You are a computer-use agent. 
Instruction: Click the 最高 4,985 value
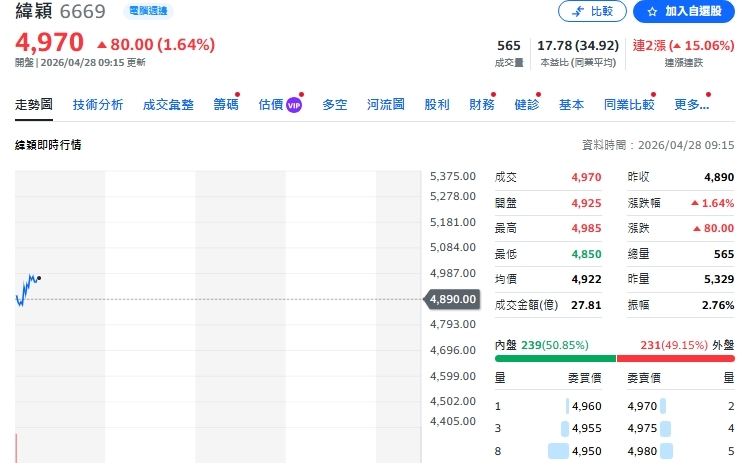click(x=586, y=228)
